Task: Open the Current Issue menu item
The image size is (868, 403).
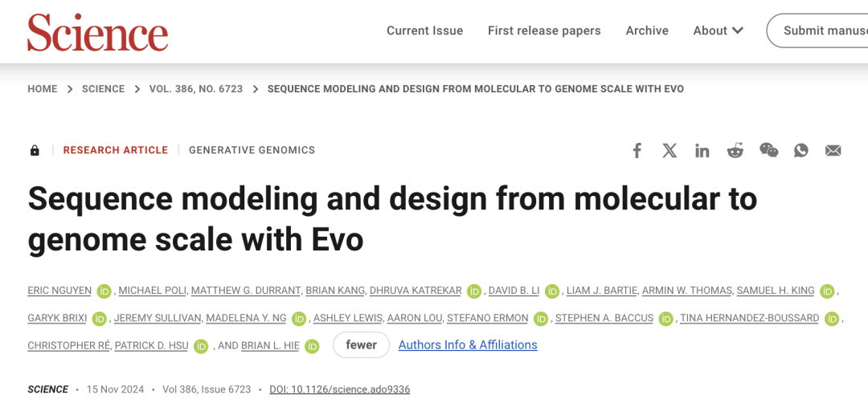Action: (424, 31)
